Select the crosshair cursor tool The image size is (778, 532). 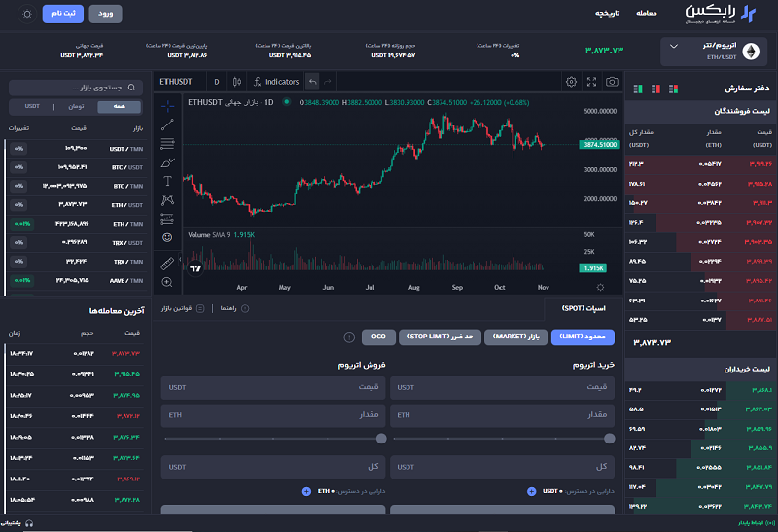[x=167, y=106]
